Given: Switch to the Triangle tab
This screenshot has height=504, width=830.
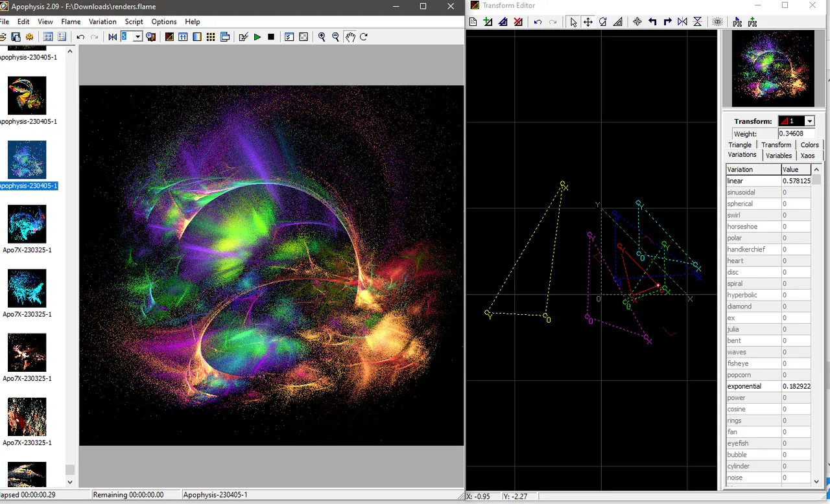Looking at the screenshot, I should click(x=740, y=144).
